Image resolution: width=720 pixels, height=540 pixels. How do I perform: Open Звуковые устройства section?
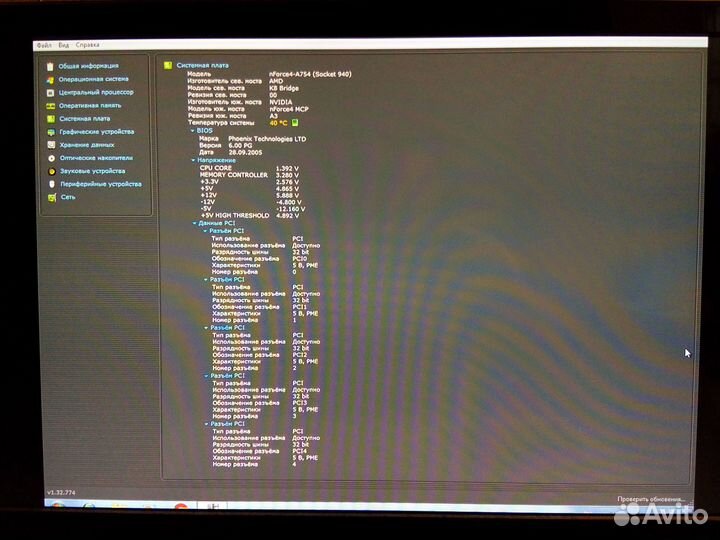pos(93,171)
